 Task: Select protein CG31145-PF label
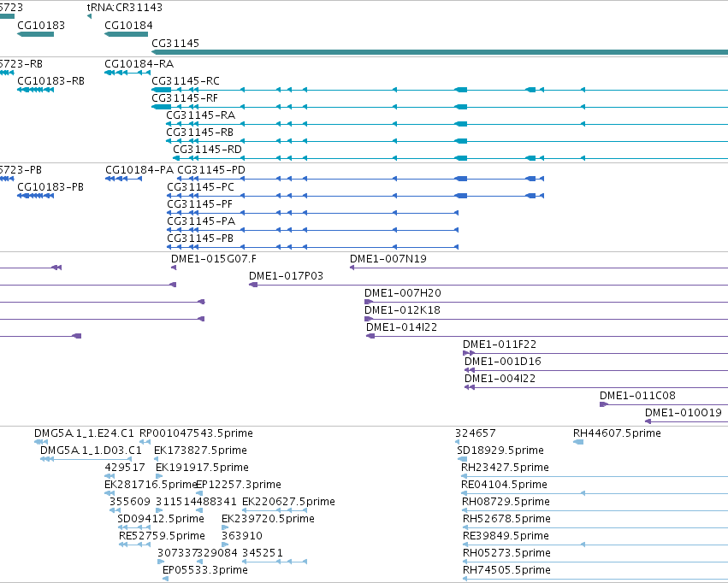click(199, 204)
